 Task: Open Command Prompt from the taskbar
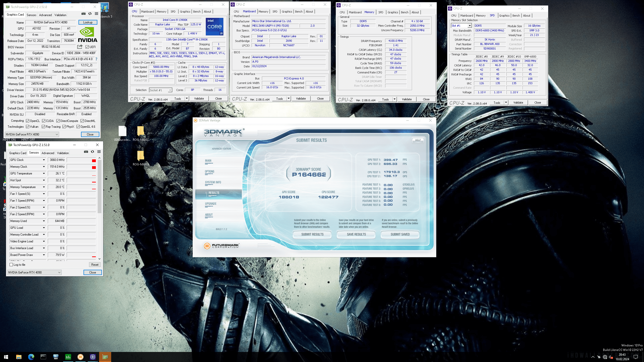(43, 357)
